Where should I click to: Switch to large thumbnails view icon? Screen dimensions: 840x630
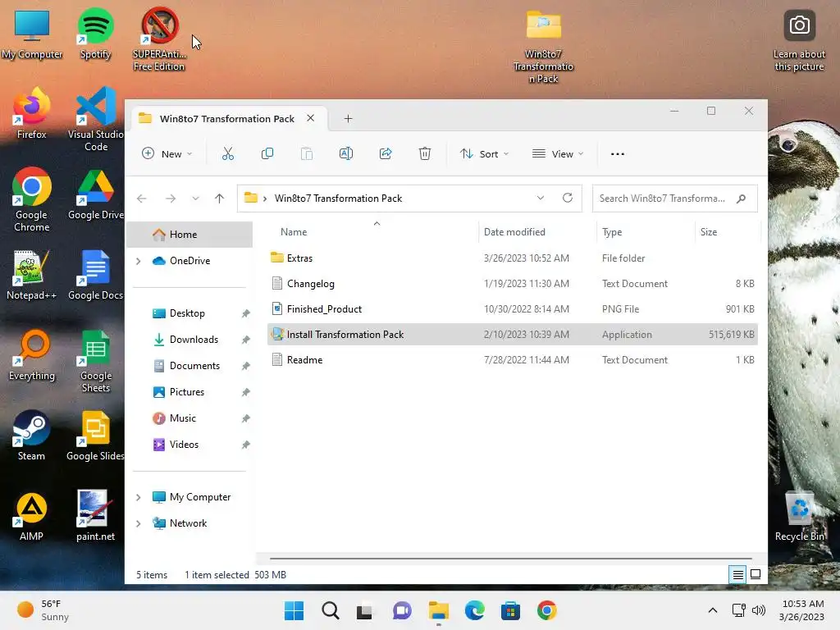point(756,574)
